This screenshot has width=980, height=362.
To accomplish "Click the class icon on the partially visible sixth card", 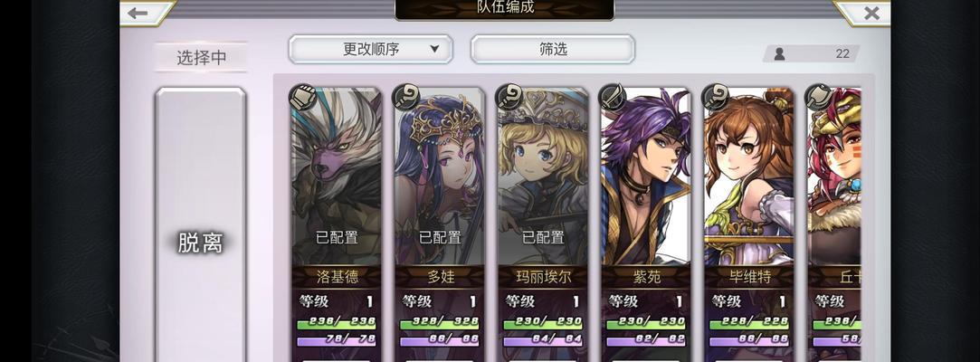I will tap(818, 98).
